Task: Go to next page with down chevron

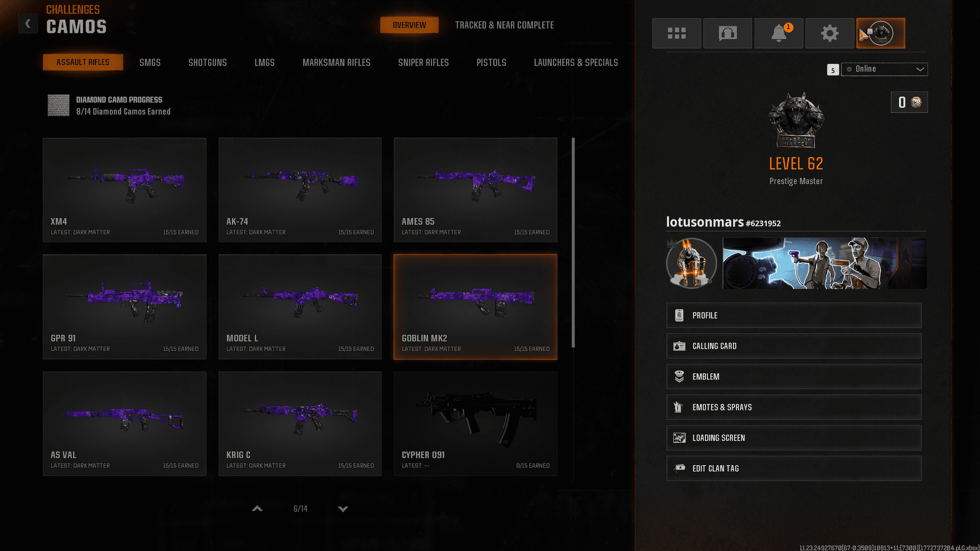Action: [343, 509]
